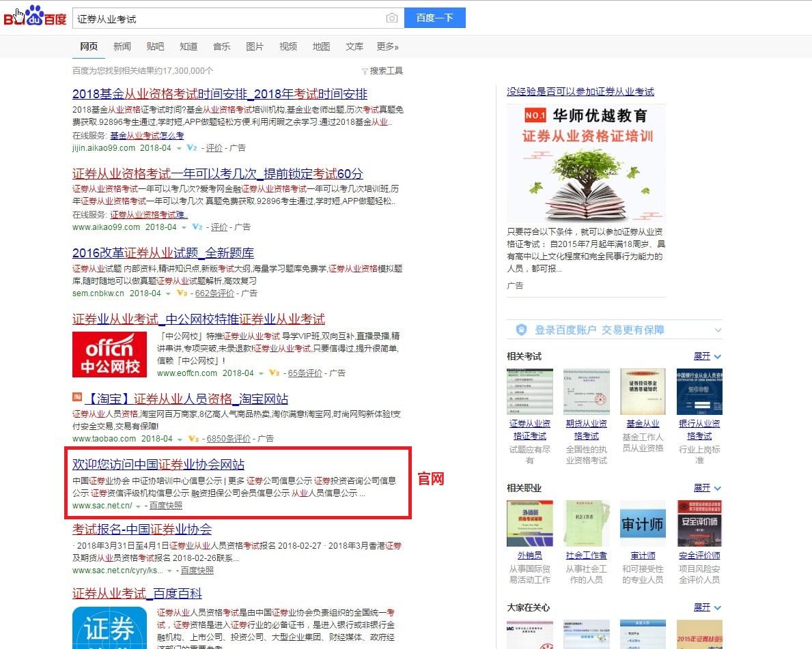Expand the 相关考试 section via 展开
This screenshot has width=812, height=649.
[x=702, y=356]
